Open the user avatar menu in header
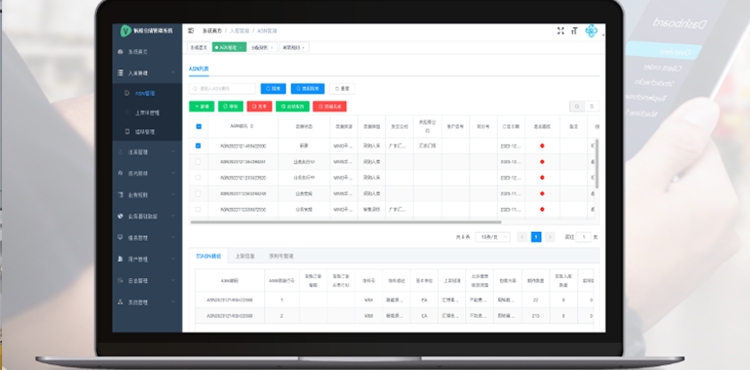 click(x=592, y=31)
